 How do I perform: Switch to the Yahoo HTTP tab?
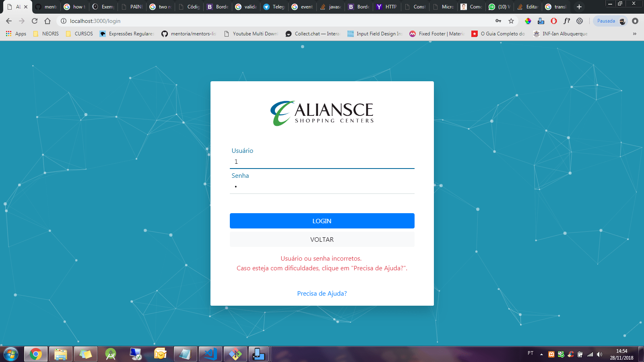pyautogui.click(x=387, y=7)
